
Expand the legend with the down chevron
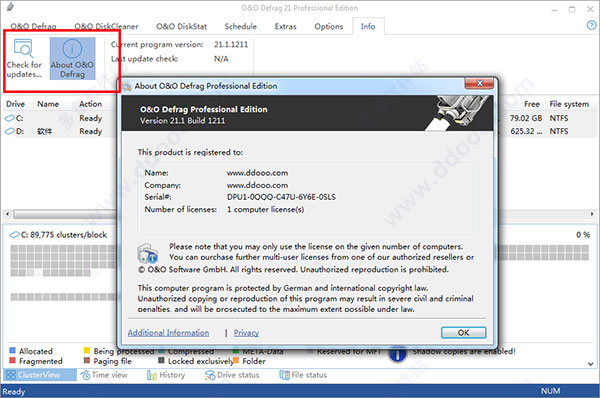pyautogui.click(x=591, y=364)
